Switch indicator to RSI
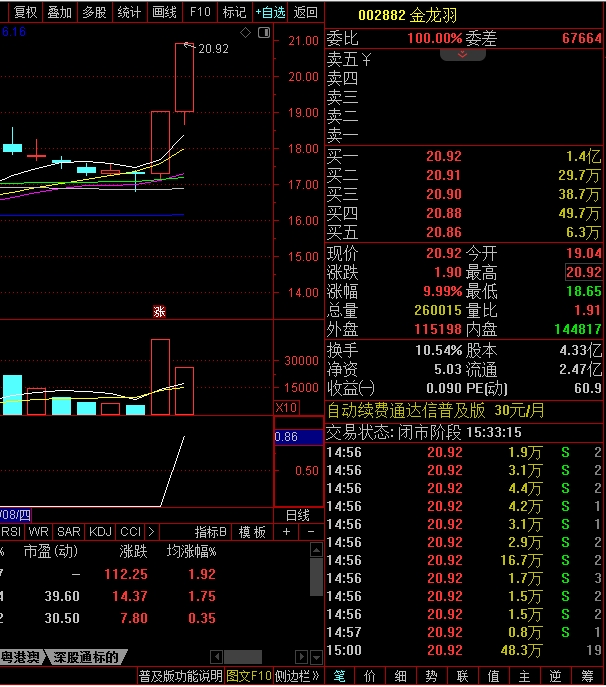 [11, 532]
